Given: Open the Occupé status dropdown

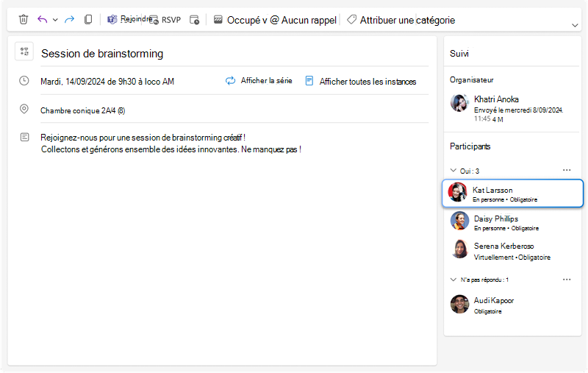Looking at the screenshot, I should tap(240, 20).
